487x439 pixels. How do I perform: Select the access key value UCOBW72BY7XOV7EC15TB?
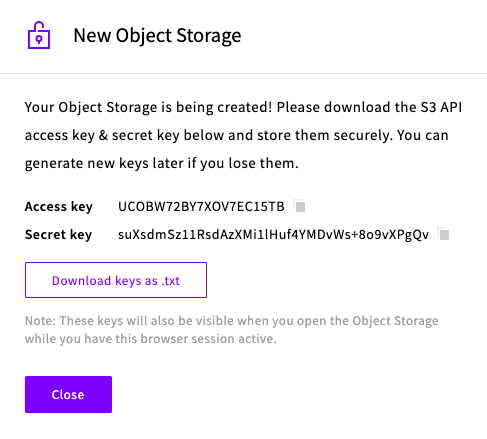pyautogui.click(x=201, y=206)
